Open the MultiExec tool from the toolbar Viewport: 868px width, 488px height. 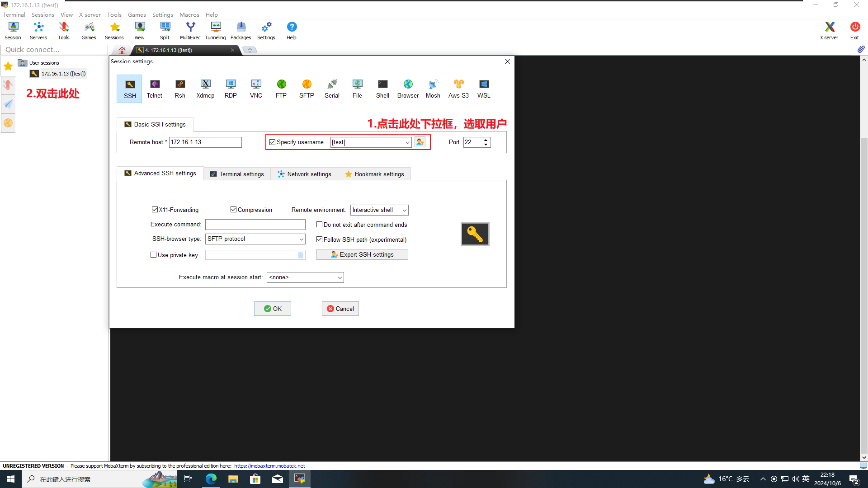pos(190,30)
